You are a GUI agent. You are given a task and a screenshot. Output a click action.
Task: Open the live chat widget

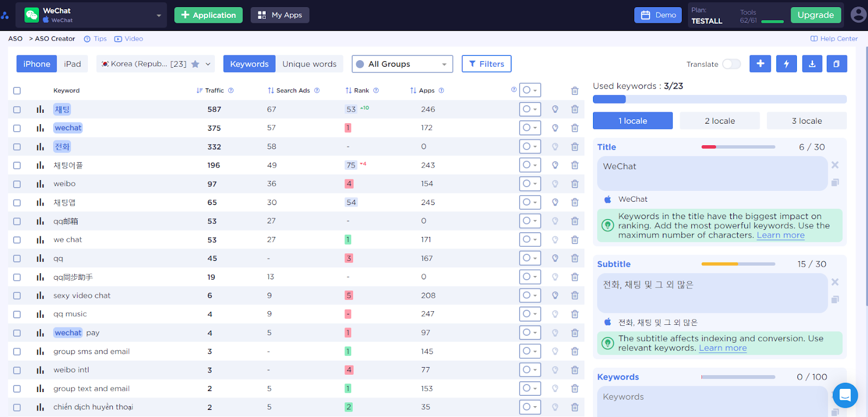coord(845,395)
